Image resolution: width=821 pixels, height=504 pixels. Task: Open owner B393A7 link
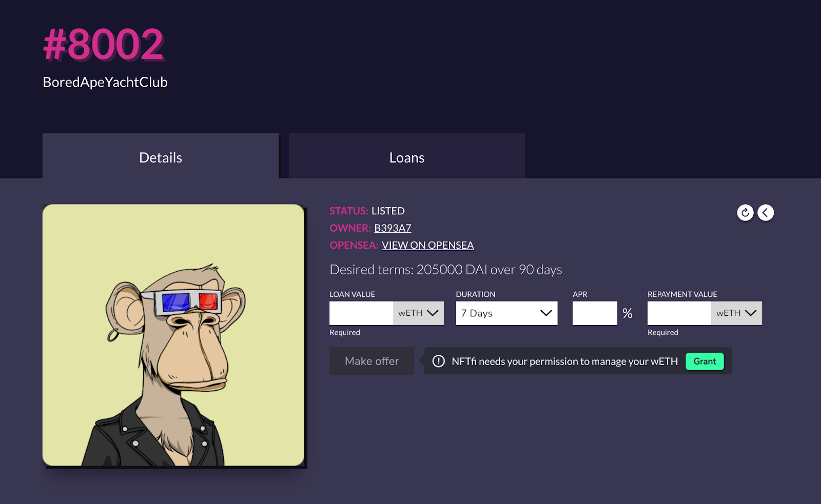393,228
